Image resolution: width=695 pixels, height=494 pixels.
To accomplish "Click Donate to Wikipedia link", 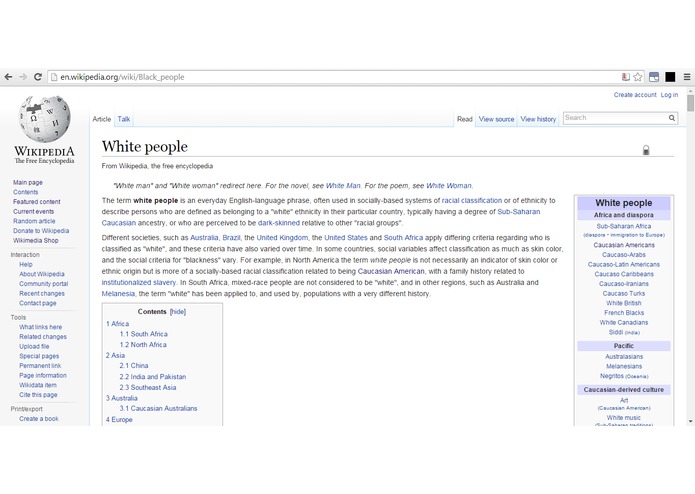I will point(41,231).
